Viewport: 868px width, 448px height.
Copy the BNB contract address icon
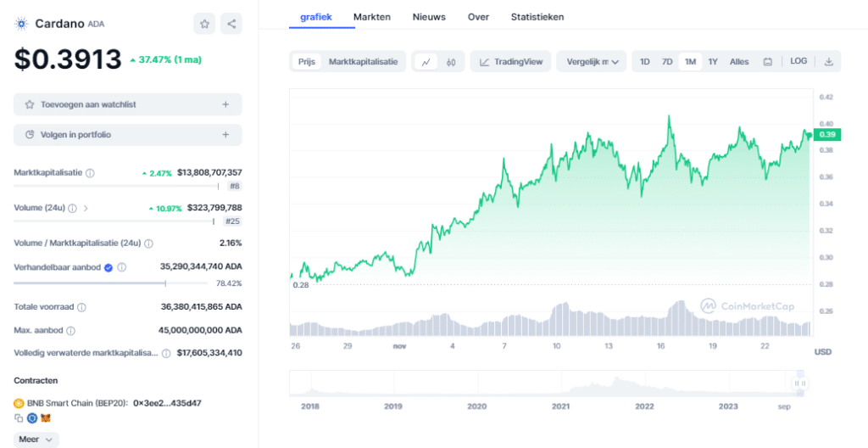coord(19,418)
